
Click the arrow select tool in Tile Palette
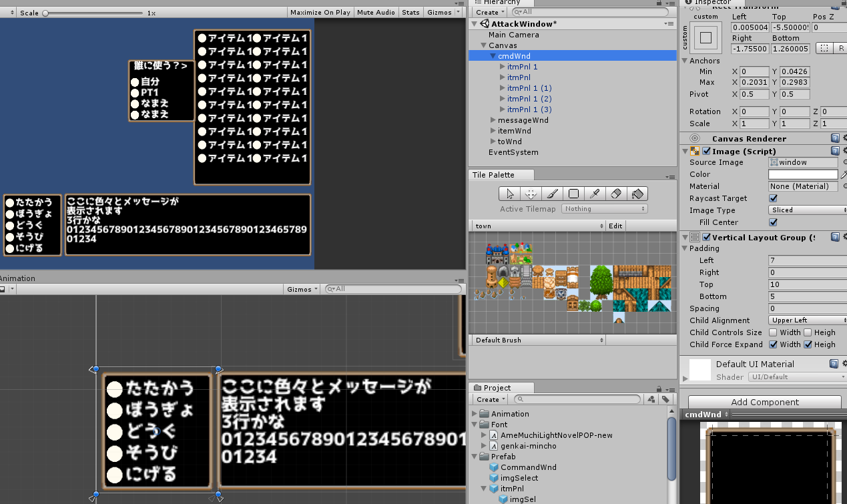click(510, 194)
